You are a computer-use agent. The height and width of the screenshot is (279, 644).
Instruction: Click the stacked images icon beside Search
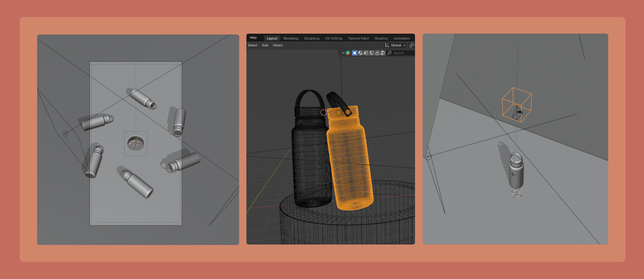[x=382, y=53]
